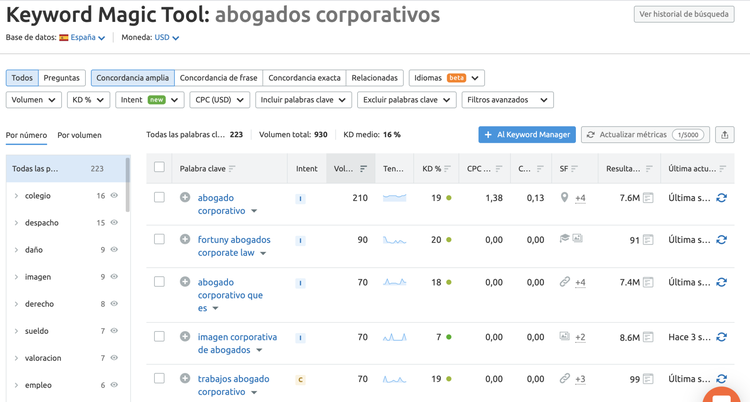Click the export upload icon button
The height and width of the screenshot is (402, 750).
725,135
